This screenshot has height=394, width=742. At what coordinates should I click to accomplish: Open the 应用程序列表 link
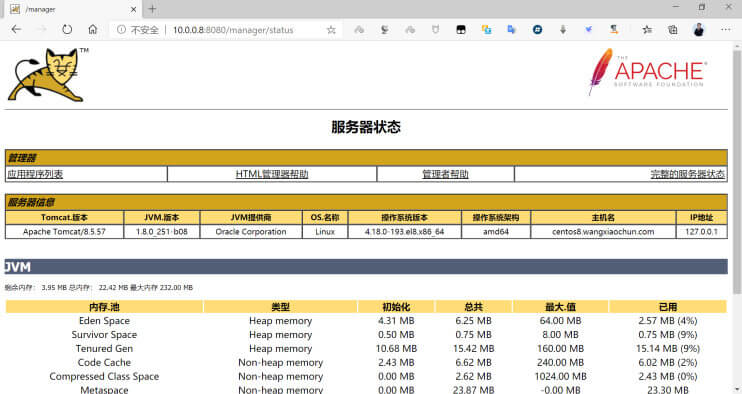pos(35,174)
